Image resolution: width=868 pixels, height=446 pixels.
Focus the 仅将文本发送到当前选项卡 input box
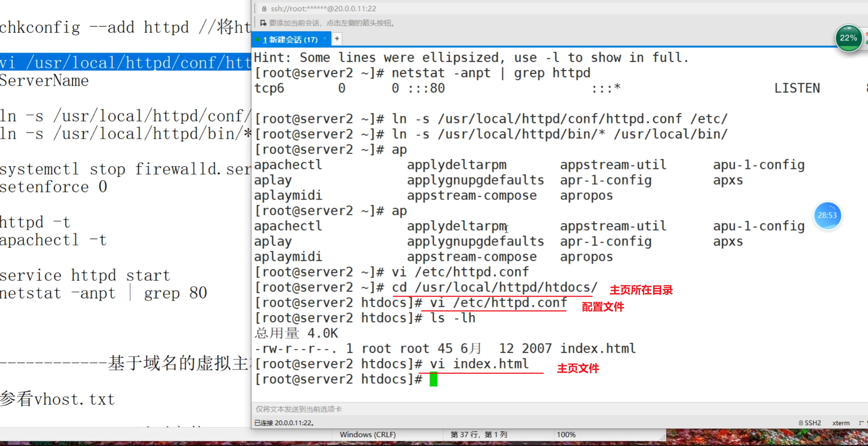click(559, 409)
